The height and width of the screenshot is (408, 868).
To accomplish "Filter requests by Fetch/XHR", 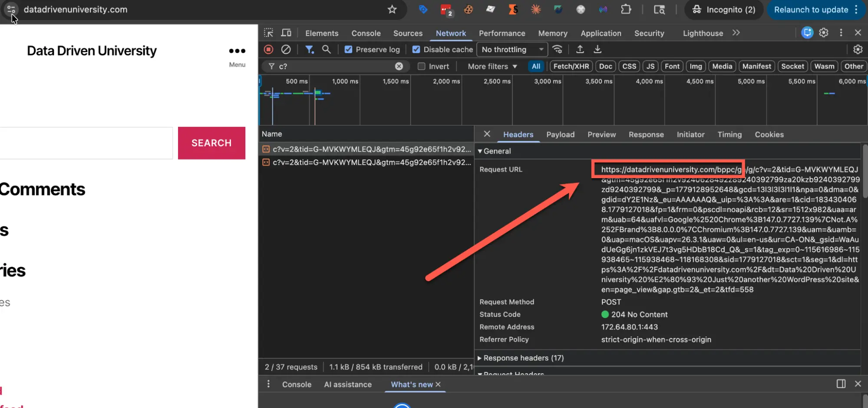I will pyautogui.click(x=571, y=66).
